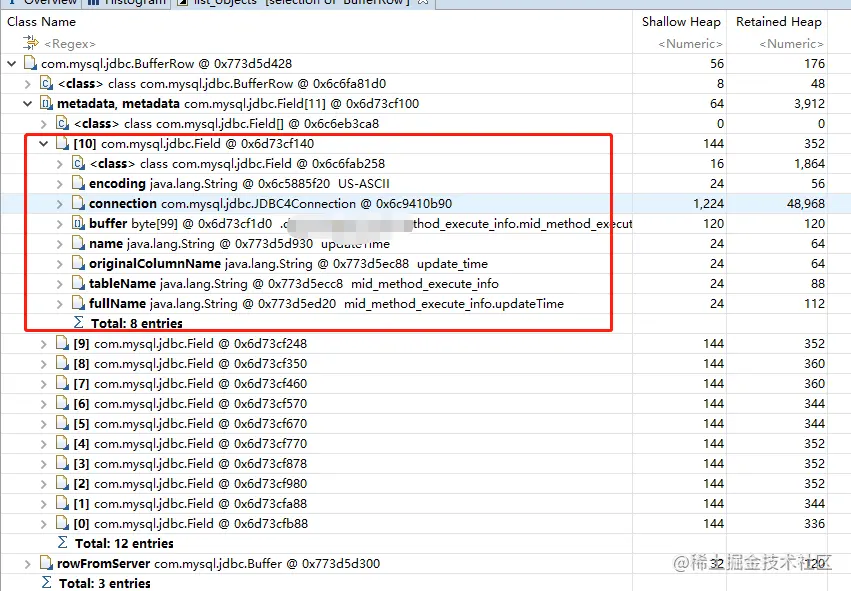Click the object icon of [4] Field @ 0x6d73cf770
The width and height of the screenshot is (851, 591).
click(x=62, y=443)
